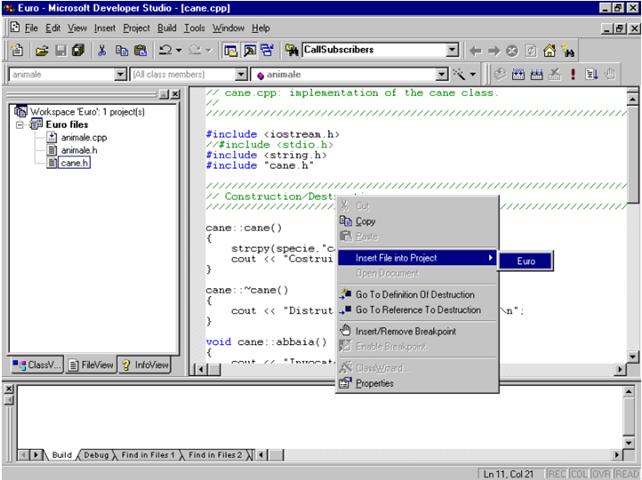The height and width of the screenshot is (480, 642).
Task: Click the Find in Files binoculars icon
Action: (292, 50)
